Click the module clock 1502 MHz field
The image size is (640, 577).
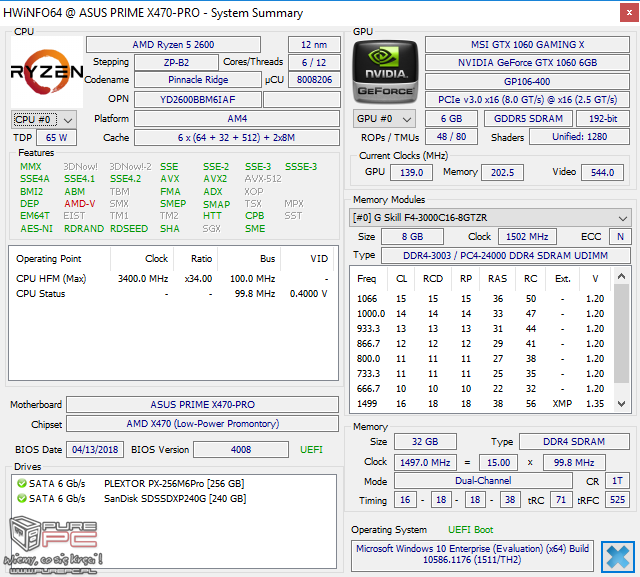click(x=527, y=237)
